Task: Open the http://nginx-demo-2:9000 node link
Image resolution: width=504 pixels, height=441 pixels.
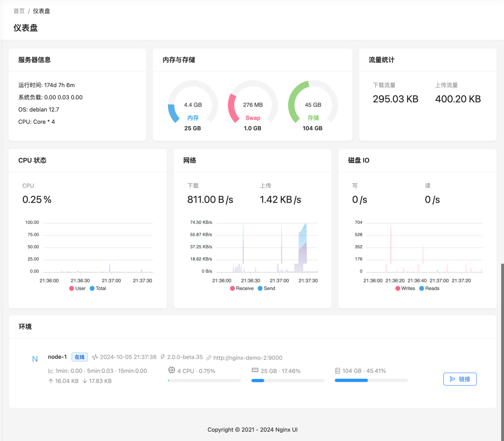Action: 247,358
